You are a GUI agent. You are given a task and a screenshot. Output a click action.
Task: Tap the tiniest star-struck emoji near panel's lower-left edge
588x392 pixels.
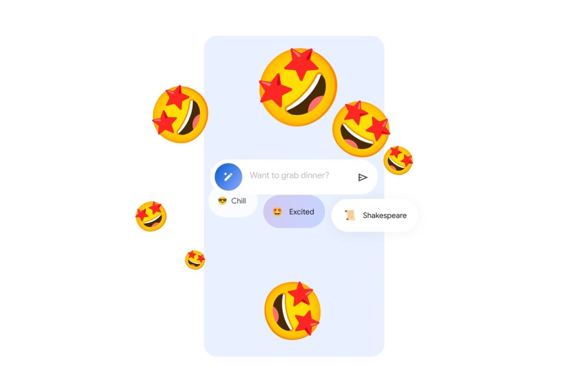pos(195,260)
